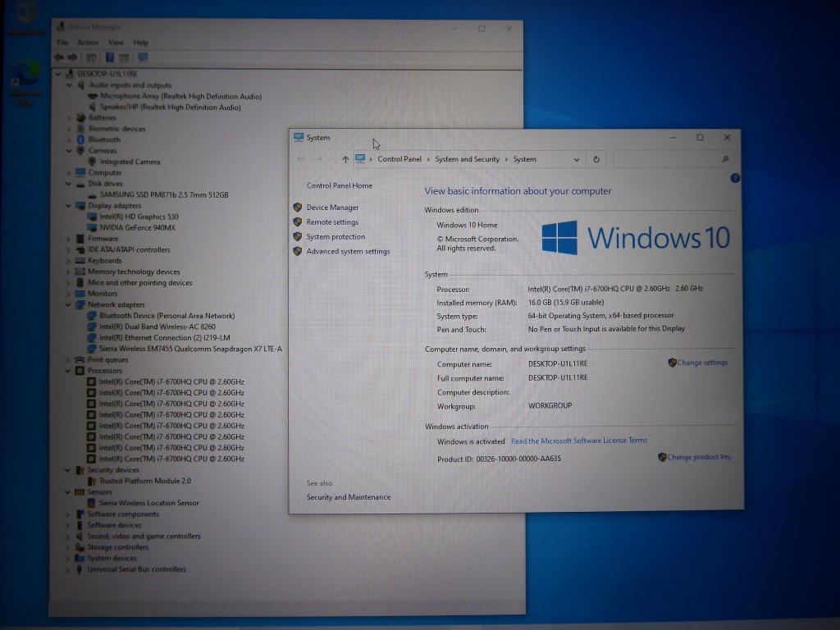
Task: Select Mice and other pointing devices
Action: tap(139, 283)
